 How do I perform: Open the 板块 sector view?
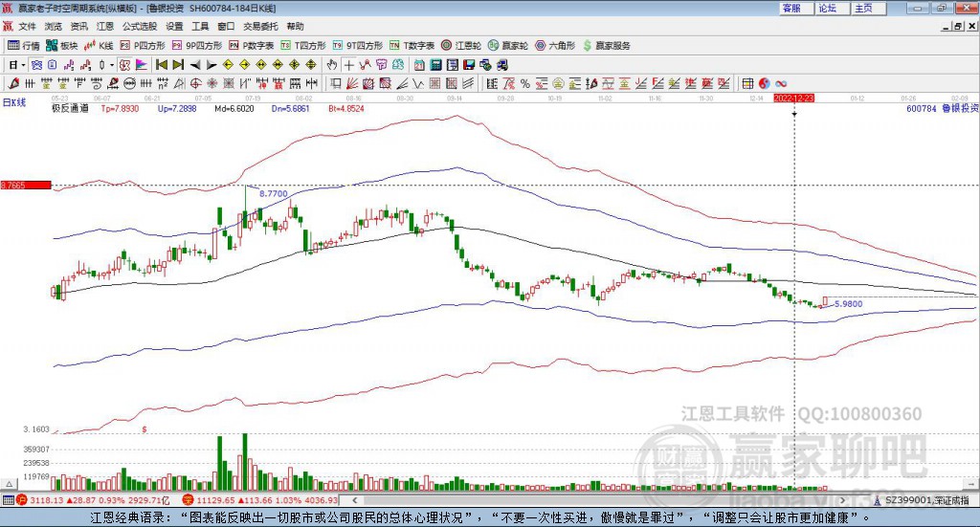pyautogui.click(x=61, y=46)
